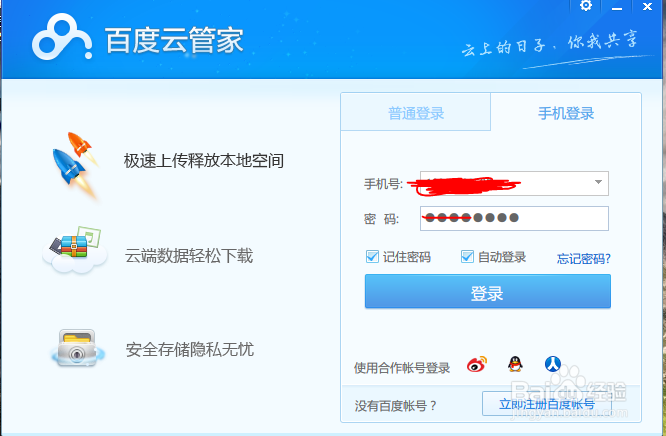The image size is (666, 436).
Task: Open the 忘记密码? link
Action: pyautogui.click(x=584, y=258)
